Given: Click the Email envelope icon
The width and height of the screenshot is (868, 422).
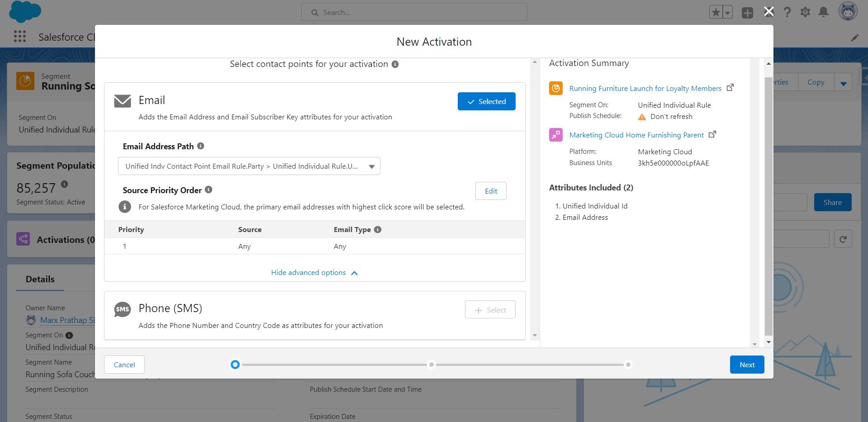Looking at the screenshot, I should coord(123,101).
